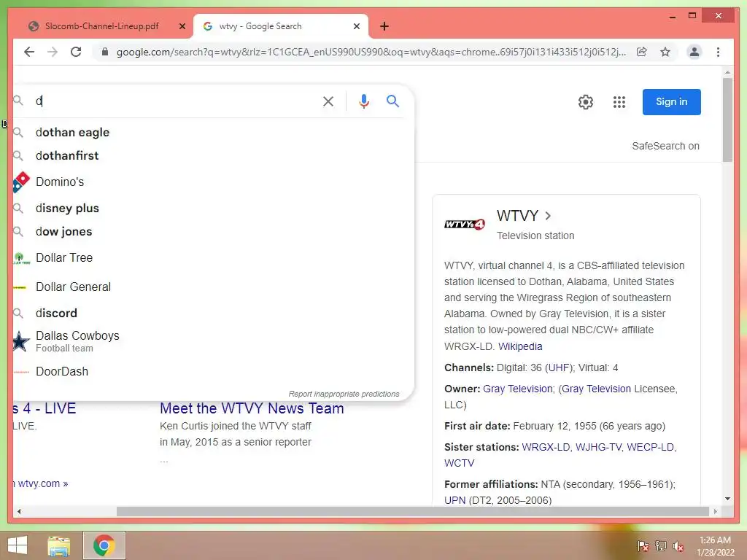
Task: Open the Windows Start button
Action: point(18,545)
